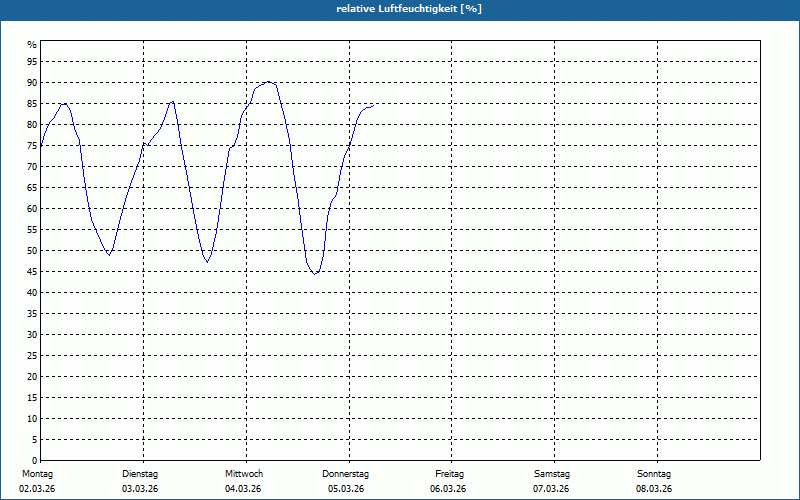Click the 60 y-axis value

[x=32, y=209]
